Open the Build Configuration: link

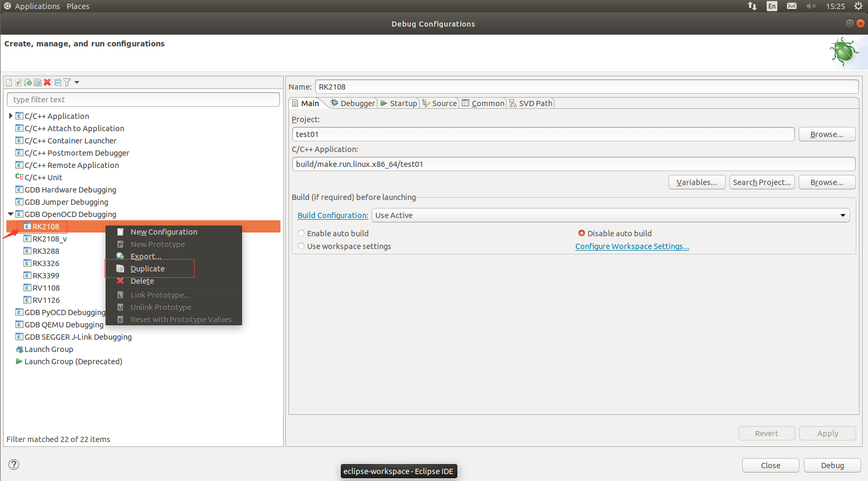coord(333,215)
